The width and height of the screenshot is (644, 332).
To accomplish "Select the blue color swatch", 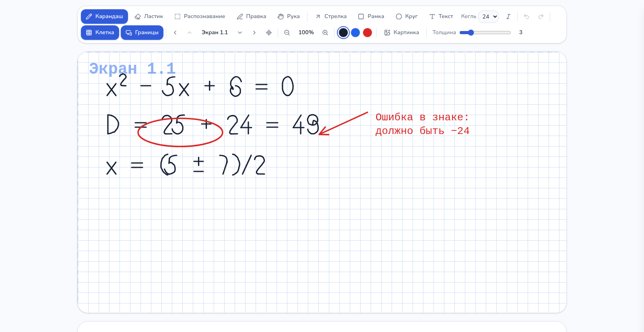I will tap(355, 33).
